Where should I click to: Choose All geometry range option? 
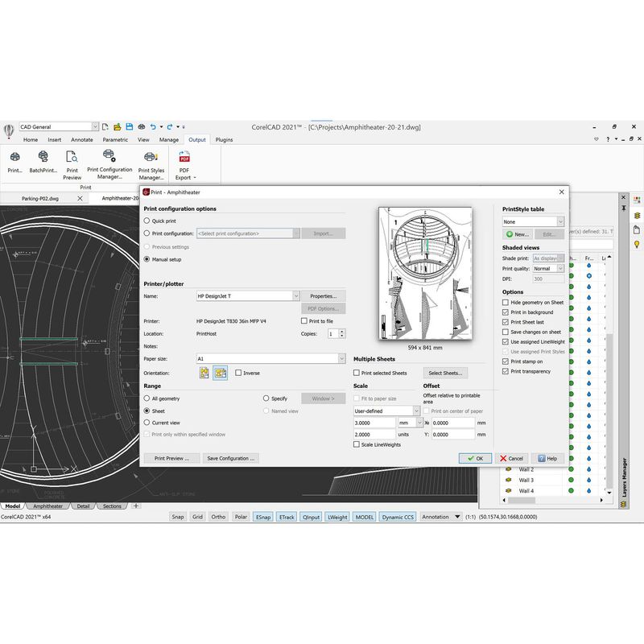(x=147, y=398)
